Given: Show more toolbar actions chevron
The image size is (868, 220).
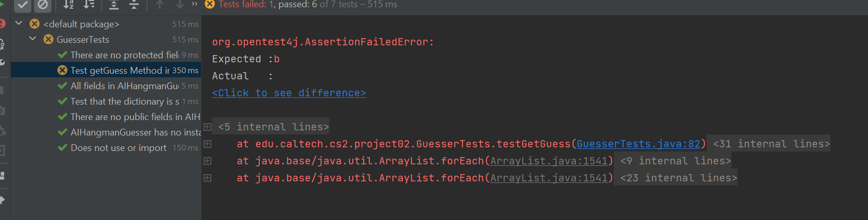Looking at the screenshot, I should coord(194,4).
